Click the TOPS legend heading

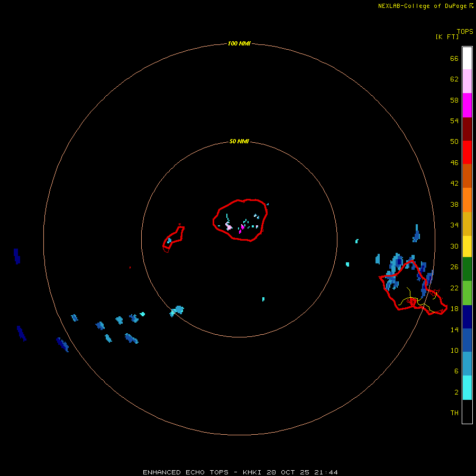click(465, 31)
